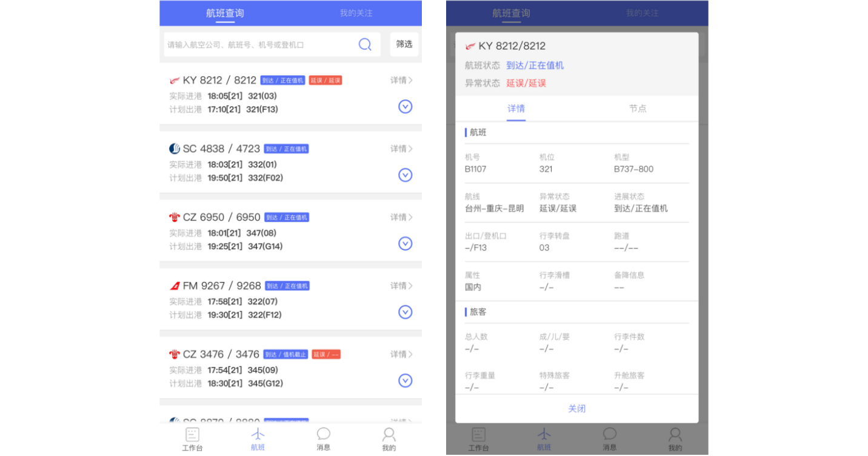The width and height of the screenshot is (868, 456).
Task: Click the search magnifier icon
Action: point(365,44)
